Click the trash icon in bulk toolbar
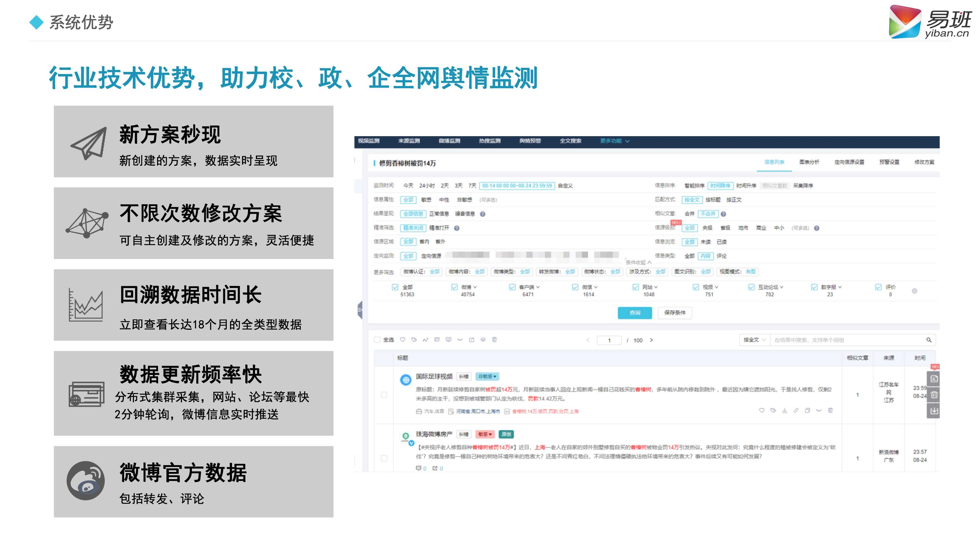 click(494, 339)
